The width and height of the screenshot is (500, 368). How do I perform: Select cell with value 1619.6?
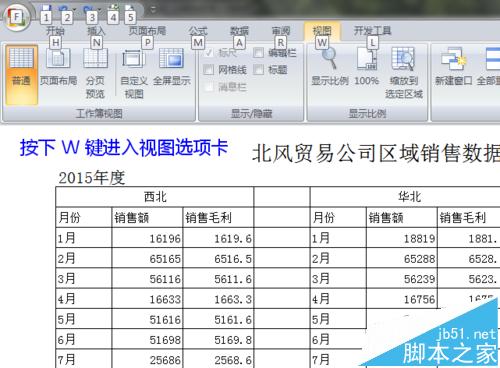point(218,238)
